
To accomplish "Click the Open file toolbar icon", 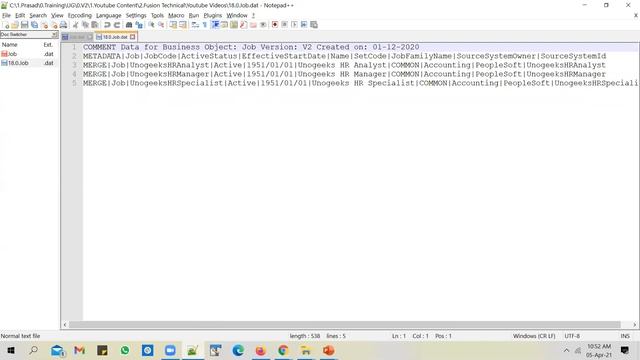I will tap(15, 25).
